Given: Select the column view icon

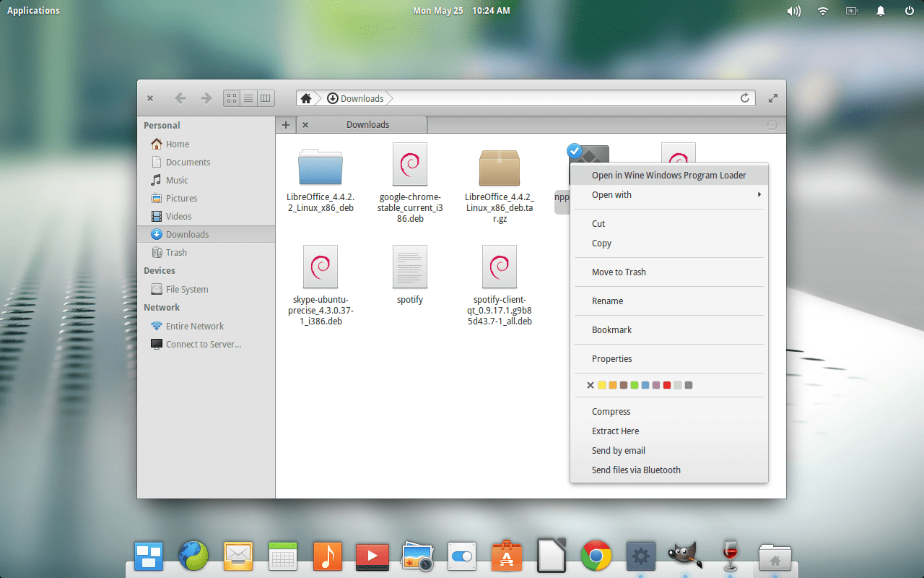Looking at the screenshot, I should tap(266, 98).
